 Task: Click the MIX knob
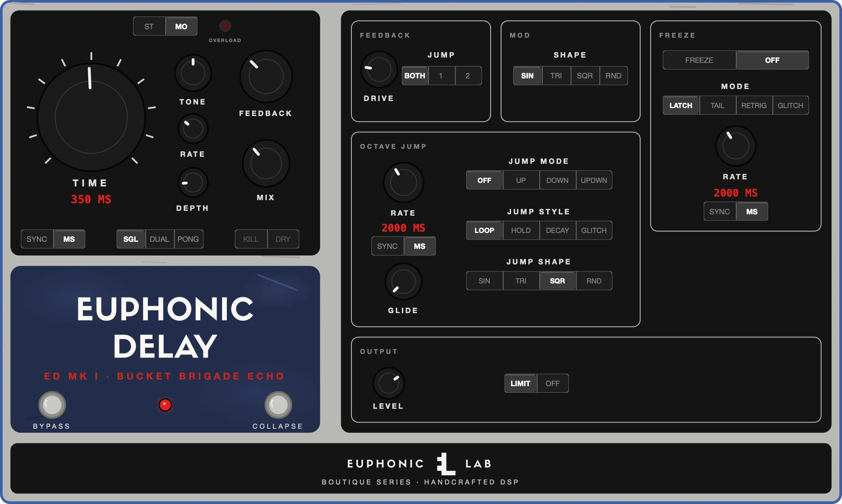266,163
